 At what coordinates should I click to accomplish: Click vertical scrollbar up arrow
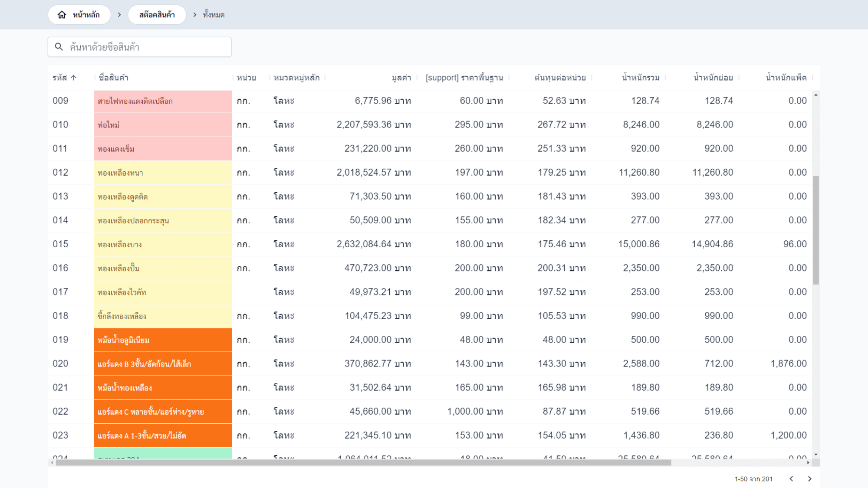(x=816, y=95)
